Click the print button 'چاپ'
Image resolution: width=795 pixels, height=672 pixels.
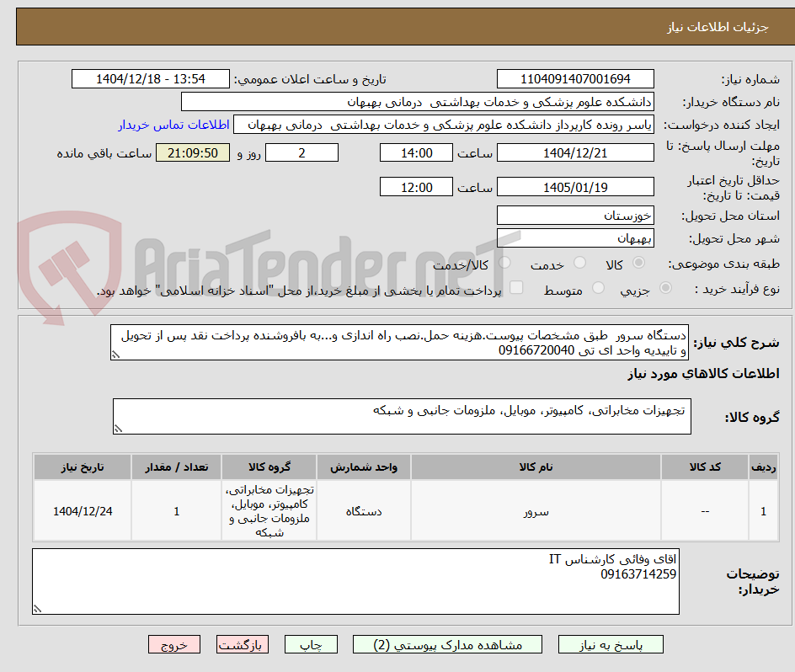pyautogui.click(x=311, y=644)
